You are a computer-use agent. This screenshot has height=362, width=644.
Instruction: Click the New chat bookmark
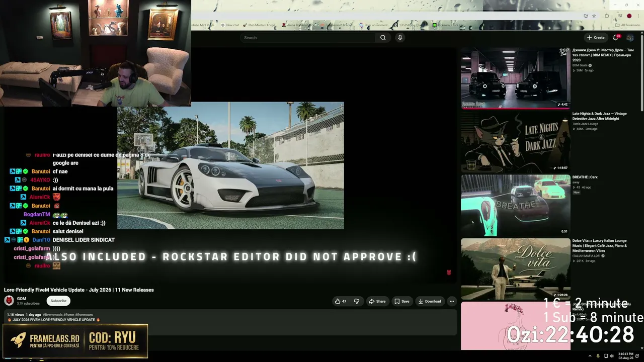[229, 25]
